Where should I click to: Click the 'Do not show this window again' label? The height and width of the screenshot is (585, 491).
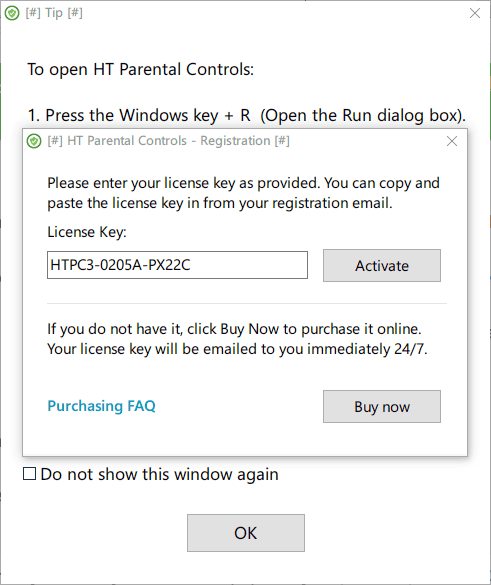pyautogui.click(x=159, y=475)
